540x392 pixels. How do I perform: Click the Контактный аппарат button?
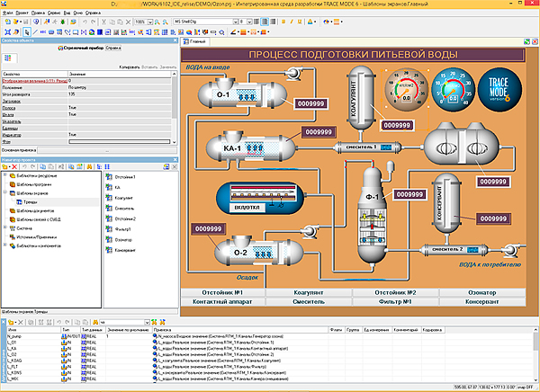pos(223,301)
